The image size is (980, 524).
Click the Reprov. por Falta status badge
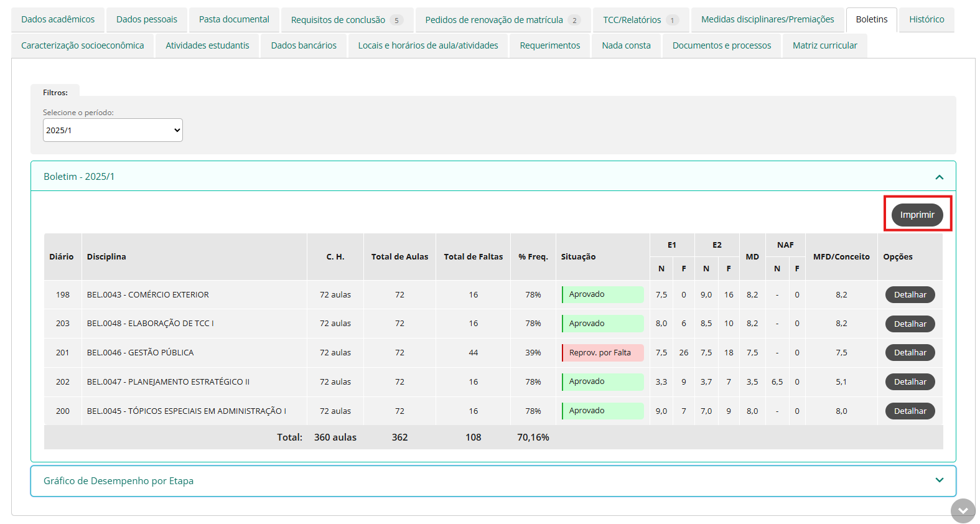[602, 353]
